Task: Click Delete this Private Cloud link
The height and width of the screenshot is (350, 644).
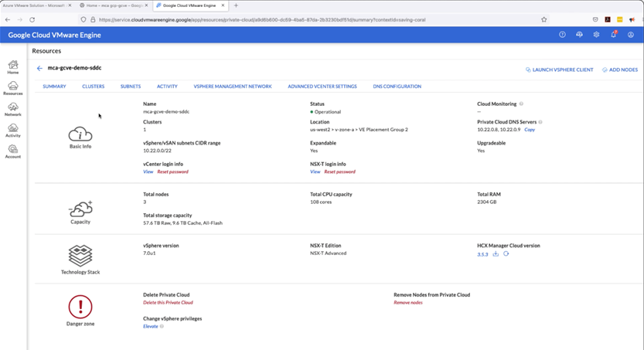Action: 168,303
